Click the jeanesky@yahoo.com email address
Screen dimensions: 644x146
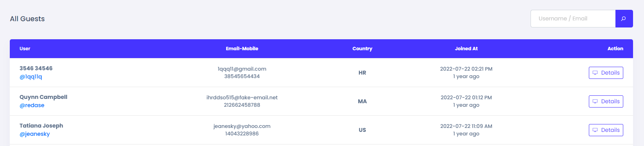click(242, 126)
